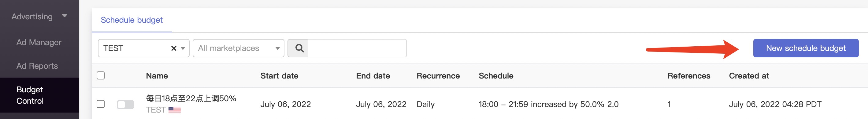Tick the select-all checkbox in table header
The height and width of the screenshot is (119, 868).
(x=101, y=75)
